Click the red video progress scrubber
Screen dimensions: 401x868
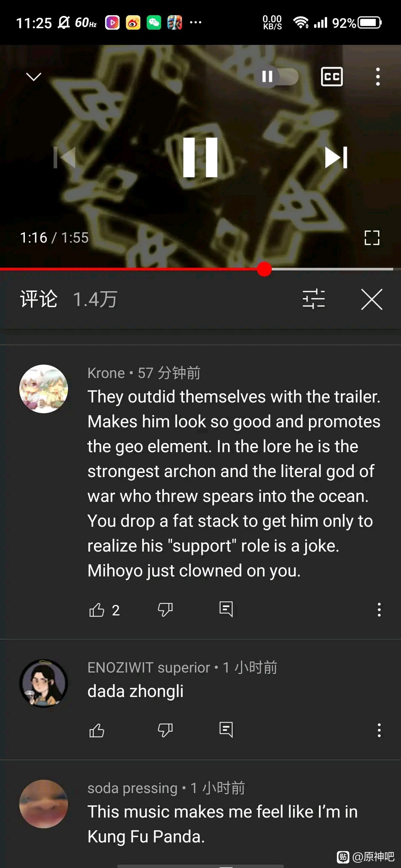pos(264,269)
